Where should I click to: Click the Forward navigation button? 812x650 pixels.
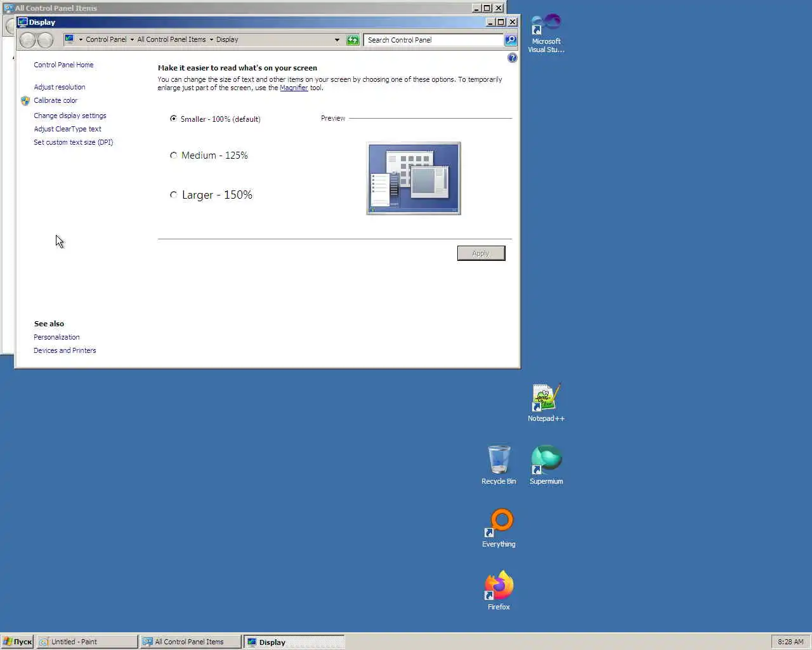point(45,40)
